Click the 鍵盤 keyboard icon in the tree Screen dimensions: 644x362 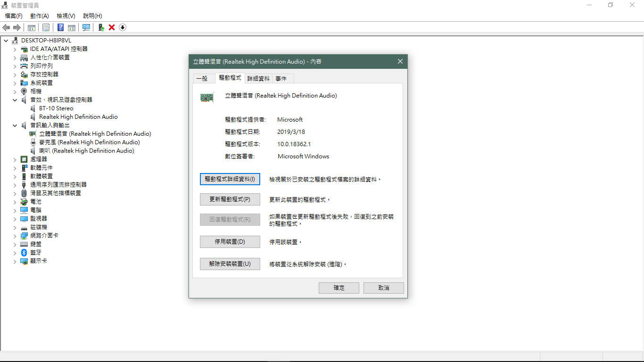[24, 244]
